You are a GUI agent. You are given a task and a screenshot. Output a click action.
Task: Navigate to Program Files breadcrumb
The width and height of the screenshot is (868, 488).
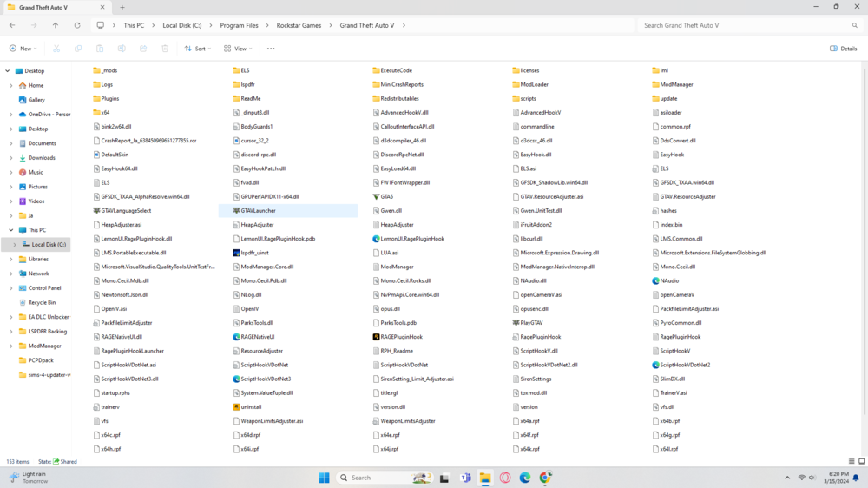[x=240, y=25]
